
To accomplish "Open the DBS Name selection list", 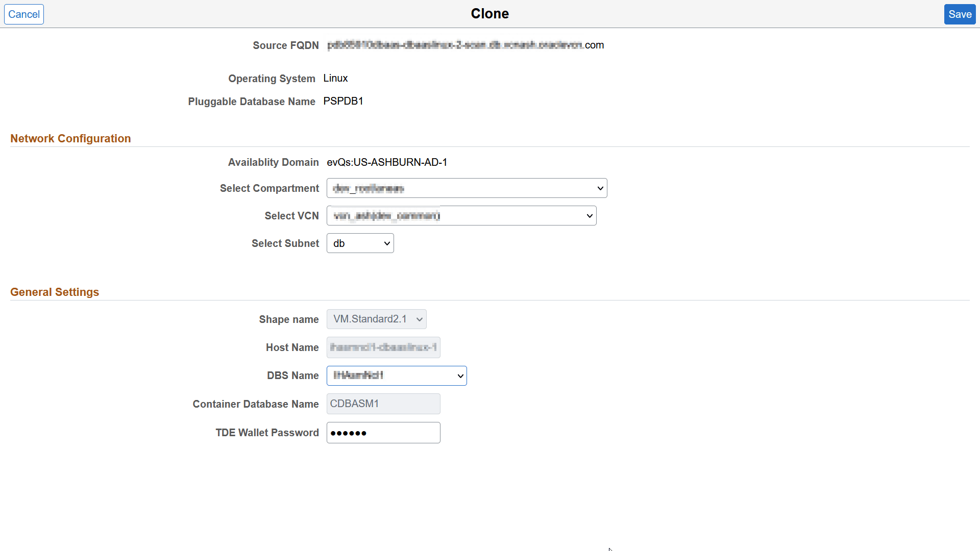I will pos(397,375).
